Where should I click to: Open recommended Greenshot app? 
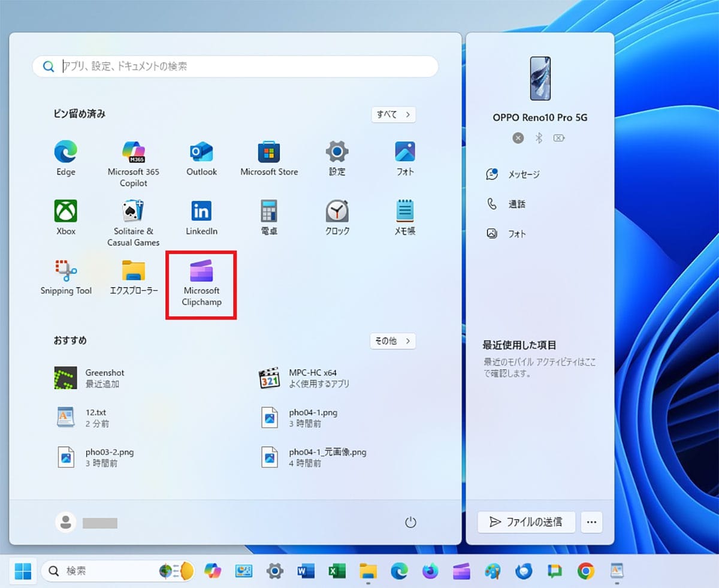pos(90,378)
